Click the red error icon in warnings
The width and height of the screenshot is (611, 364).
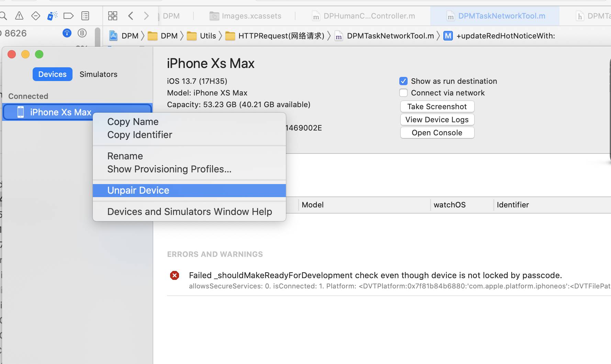click(175, 275)
